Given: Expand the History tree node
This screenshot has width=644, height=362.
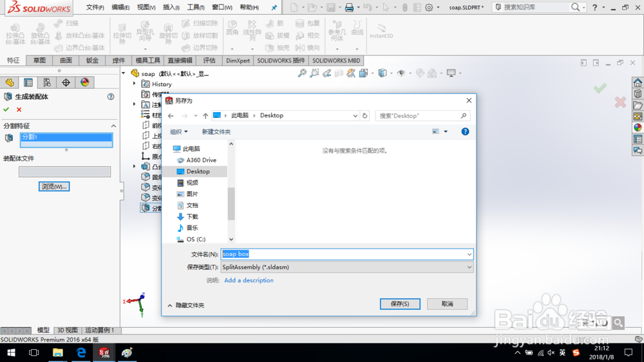Looking at the screenshot, I should pos(135,84).
